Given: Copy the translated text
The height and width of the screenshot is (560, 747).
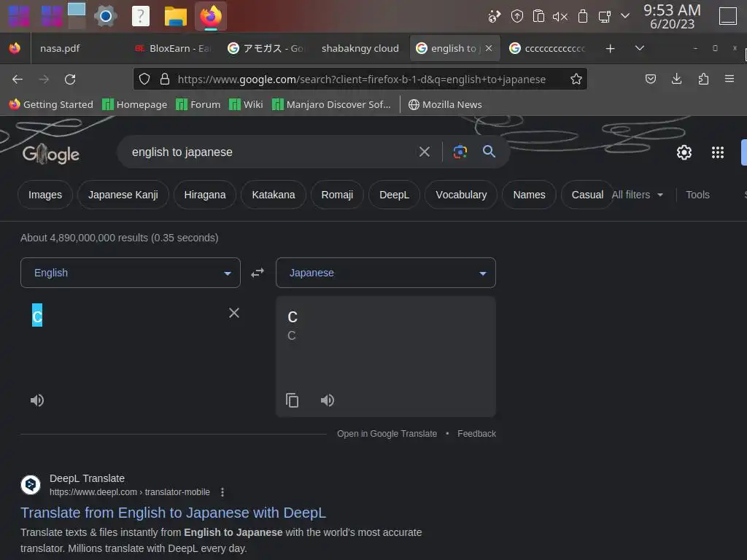Looking at the screenshot, I should [x=292, y=400].
